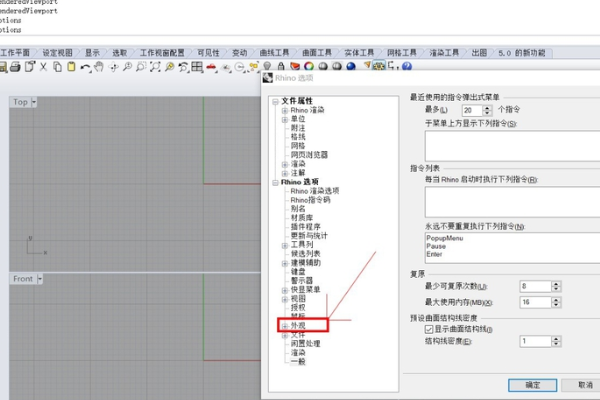The height and width of the screenshot is (400, 600).
Task: Click the Help question mark icon
Action: (x=407, y=67)
